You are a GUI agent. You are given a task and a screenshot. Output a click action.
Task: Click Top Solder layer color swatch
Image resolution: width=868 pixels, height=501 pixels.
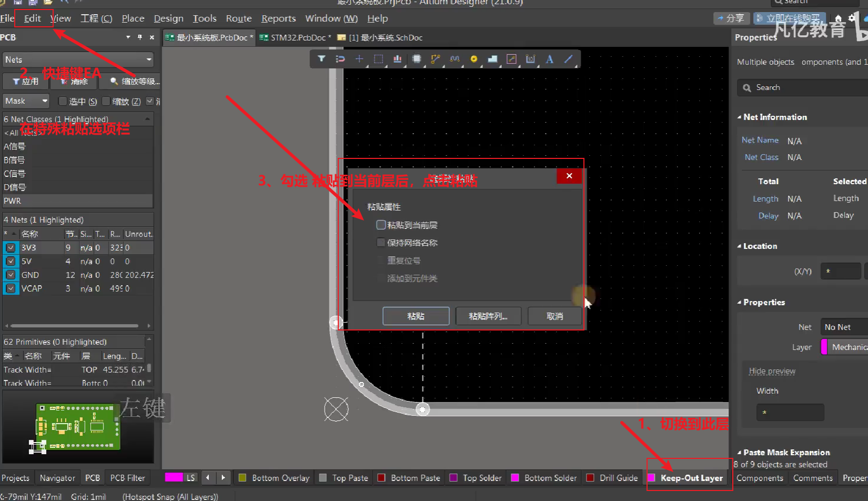[x=453, y=478]
